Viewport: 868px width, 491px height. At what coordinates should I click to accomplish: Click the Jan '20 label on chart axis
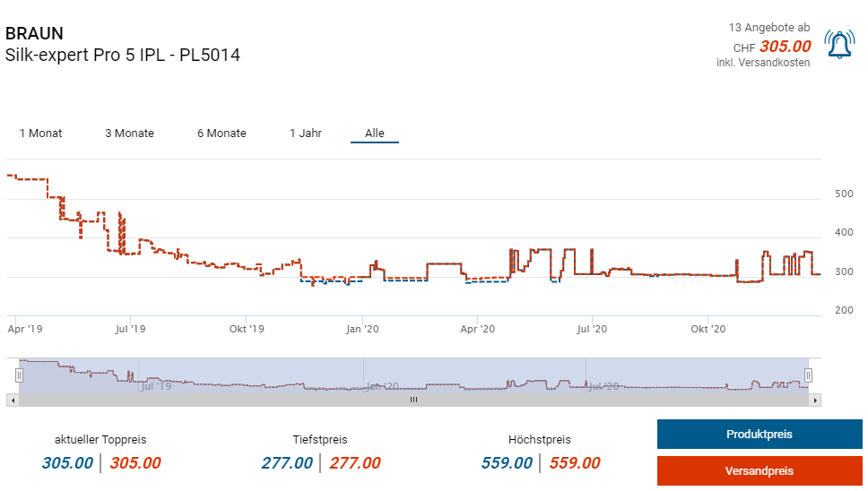tap(362, 330)
